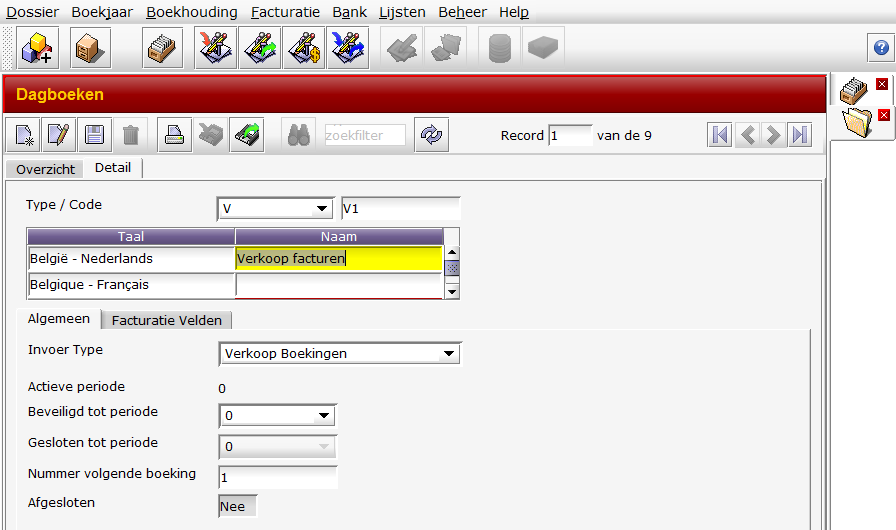Click the Code field containing V1
Image resolution: width=896 pixels, height=530 pixels.
pos(401,208)
